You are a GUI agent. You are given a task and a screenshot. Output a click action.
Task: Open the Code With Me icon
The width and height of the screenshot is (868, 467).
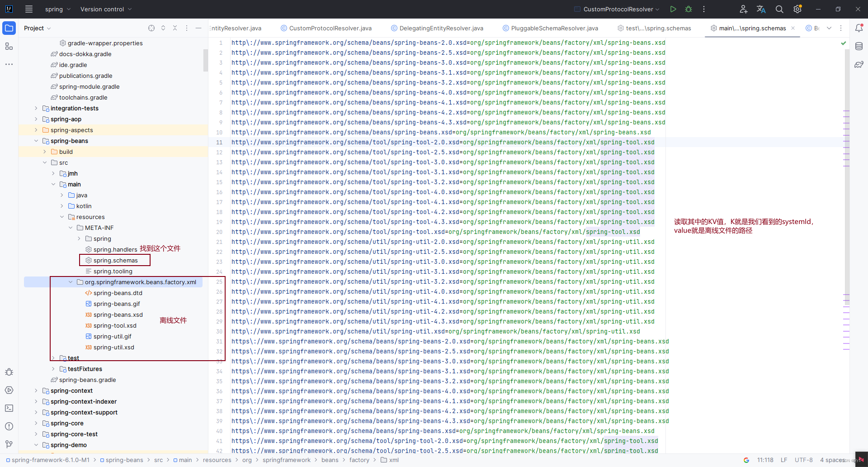tap(743, 9)
